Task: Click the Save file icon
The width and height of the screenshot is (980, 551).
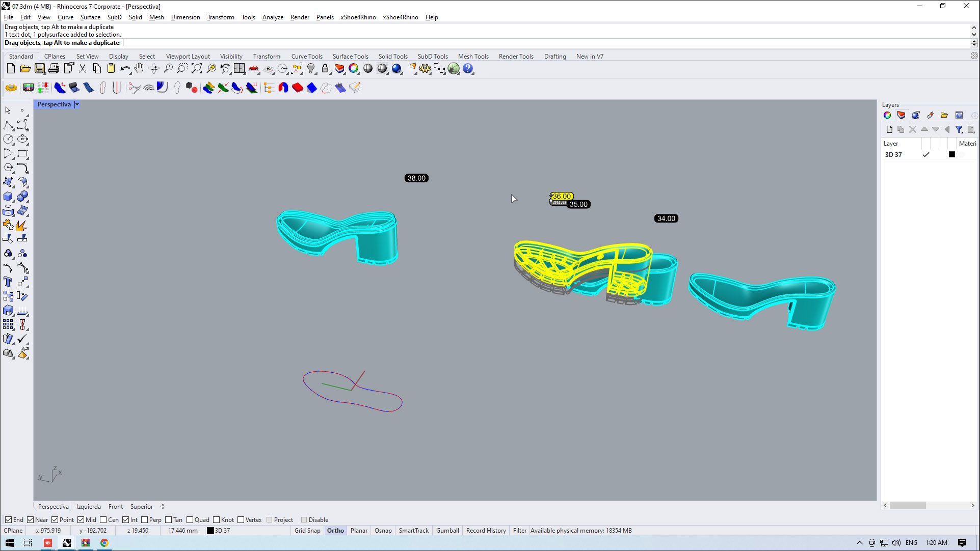Action: coord(39,69)
